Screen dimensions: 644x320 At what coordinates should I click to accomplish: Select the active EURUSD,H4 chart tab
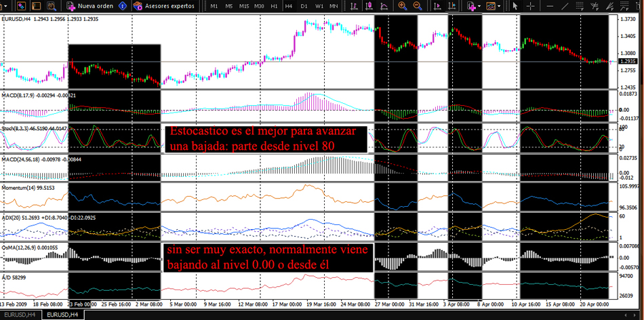(63, 315)
